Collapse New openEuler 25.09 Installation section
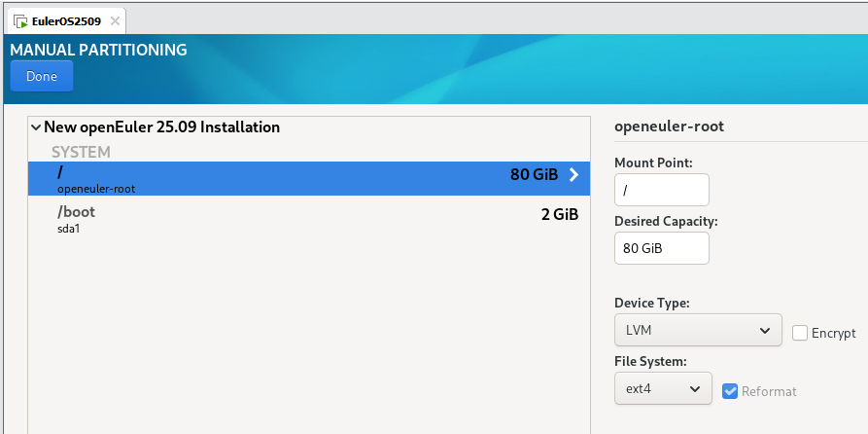The image size is (868, 434). (x=36, y=127)
